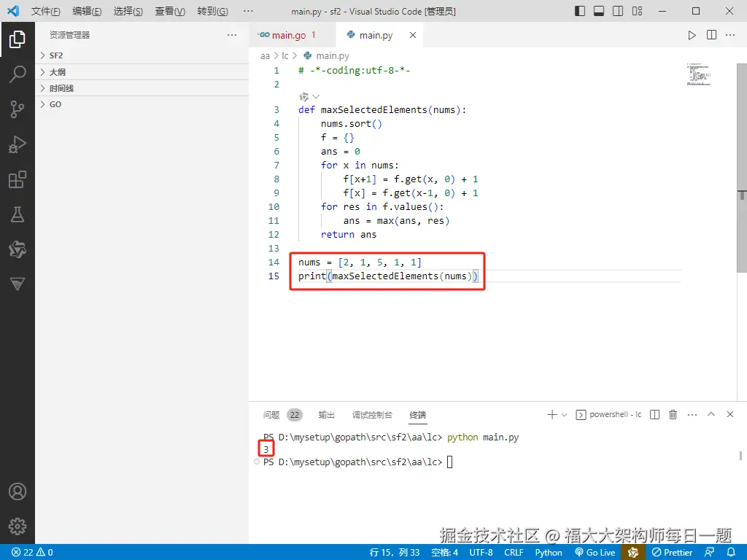Open the 查看(V) menu
This screenshot has width=747, height=560.
click(x=169, y=11)
